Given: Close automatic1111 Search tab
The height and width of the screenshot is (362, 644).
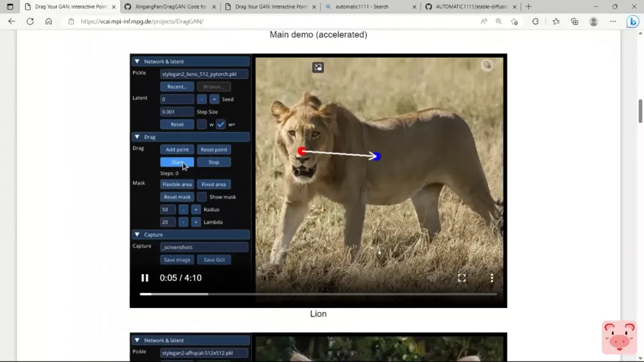Looking at the screenshot, I should (x=414, y=6).
